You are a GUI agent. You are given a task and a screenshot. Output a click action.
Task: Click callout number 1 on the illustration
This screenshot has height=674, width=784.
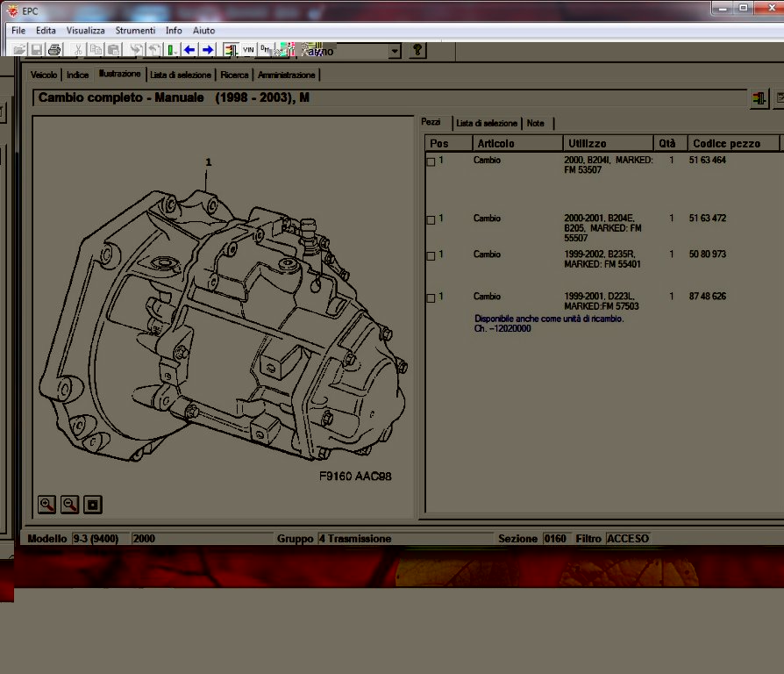(209, 162)
